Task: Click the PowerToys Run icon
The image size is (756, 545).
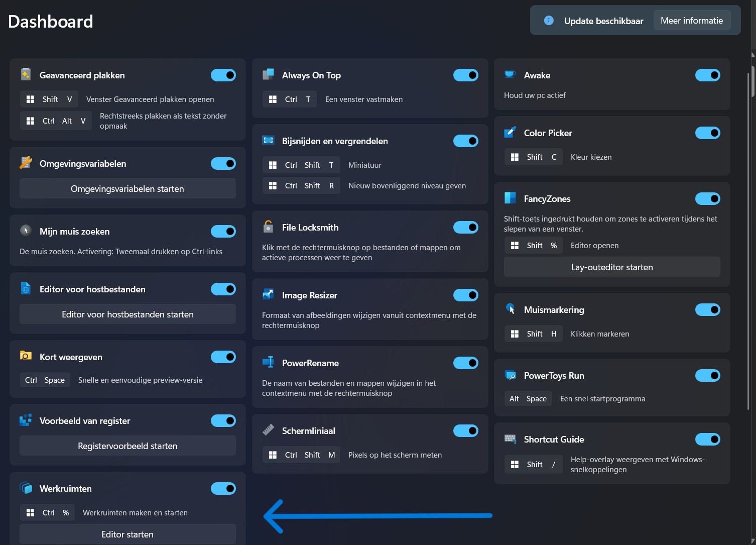Action: click(x=510, y=375)
